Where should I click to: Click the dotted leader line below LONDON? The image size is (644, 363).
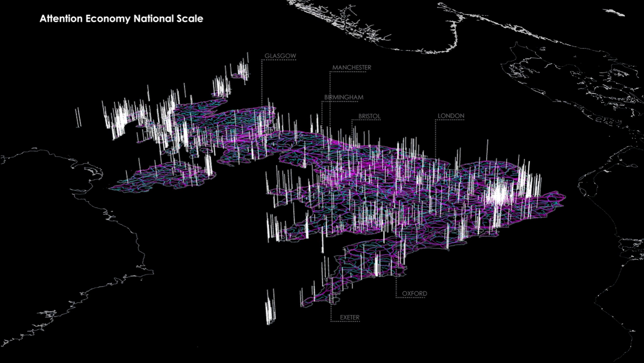[435, 138]
